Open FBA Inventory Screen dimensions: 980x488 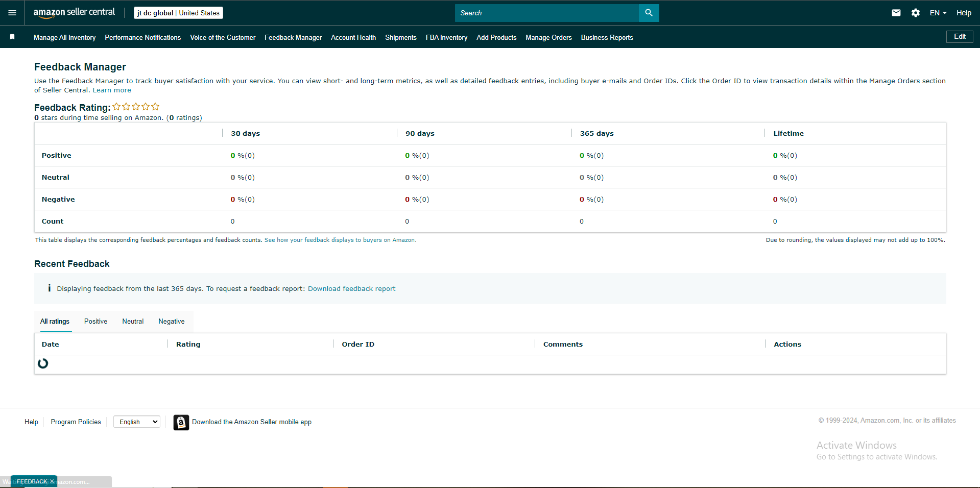point(446,37)
